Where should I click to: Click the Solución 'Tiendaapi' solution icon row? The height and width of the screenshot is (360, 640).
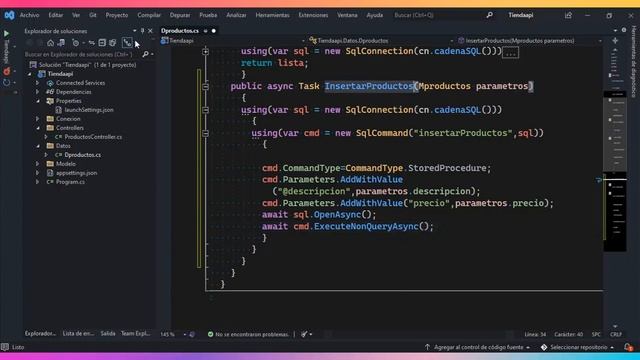(83, 65)
